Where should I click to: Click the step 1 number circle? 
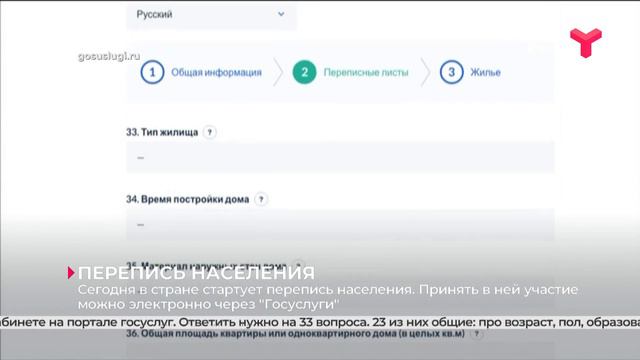152,72
